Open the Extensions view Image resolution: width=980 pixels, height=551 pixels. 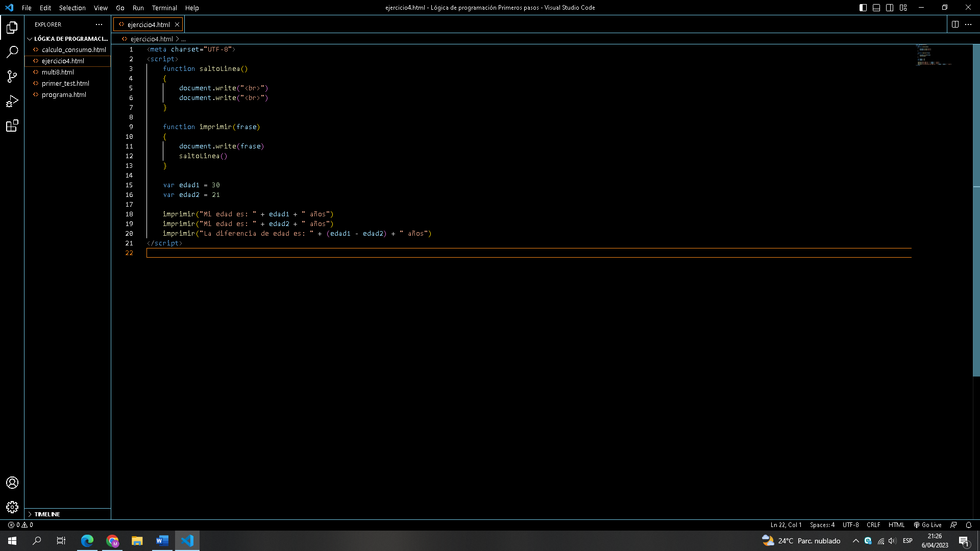[x=12, y=126]
